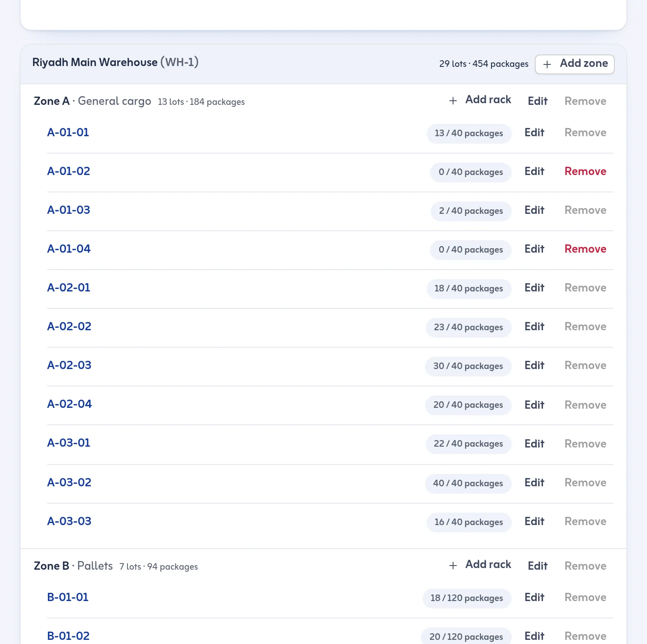Remove Zone A from the warehouse

coord(586,101)
